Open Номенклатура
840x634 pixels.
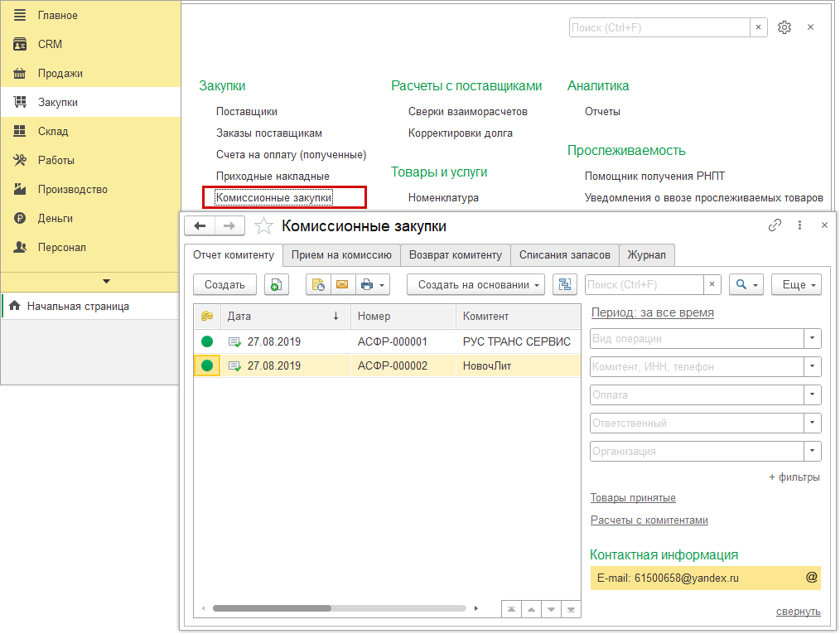[443, 197]
